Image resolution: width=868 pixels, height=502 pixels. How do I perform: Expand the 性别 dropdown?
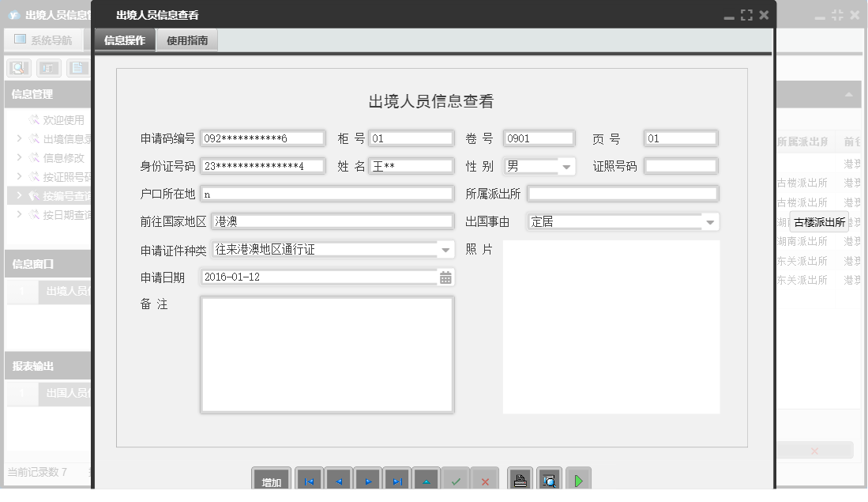coord(566,167)
